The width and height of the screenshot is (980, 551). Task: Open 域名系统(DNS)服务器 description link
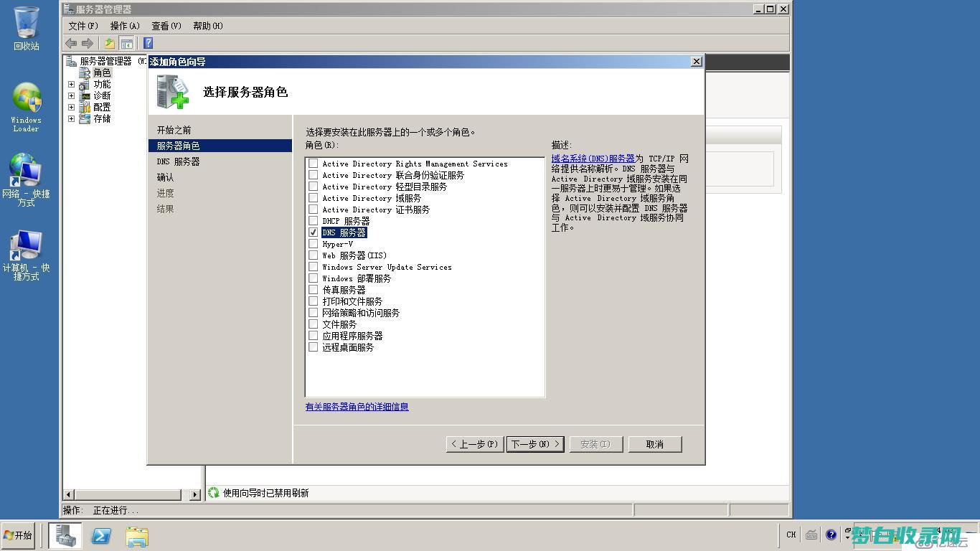pyautogui.click(x=593, y=159)
